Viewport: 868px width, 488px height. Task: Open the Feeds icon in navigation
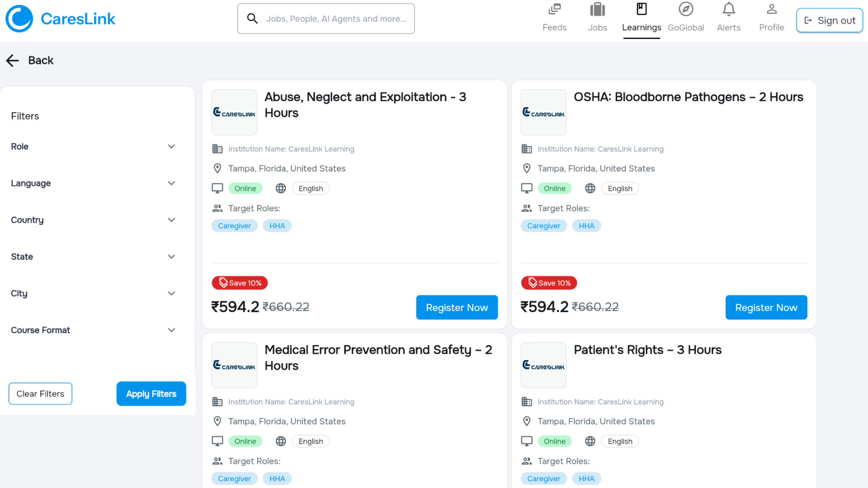tap(554, 9)
